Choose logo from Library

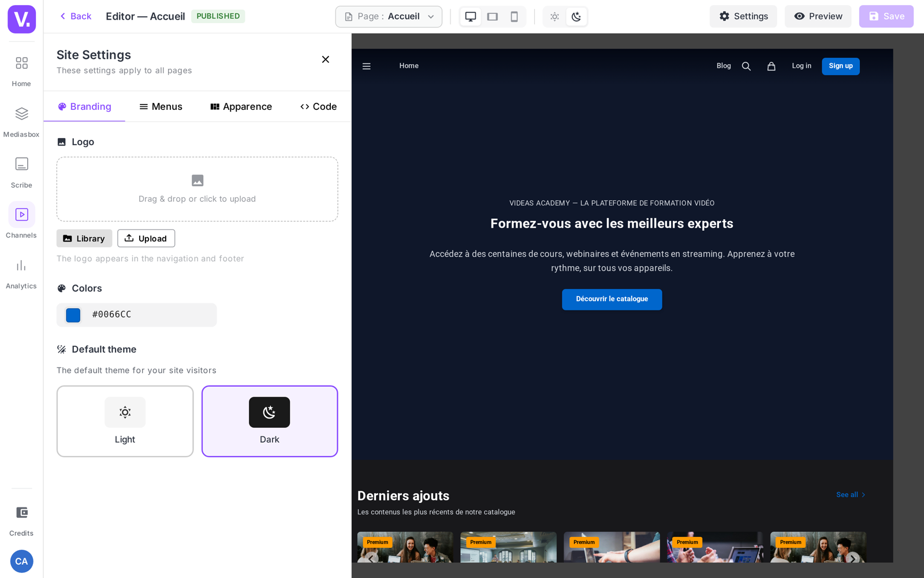coord(84,239)
